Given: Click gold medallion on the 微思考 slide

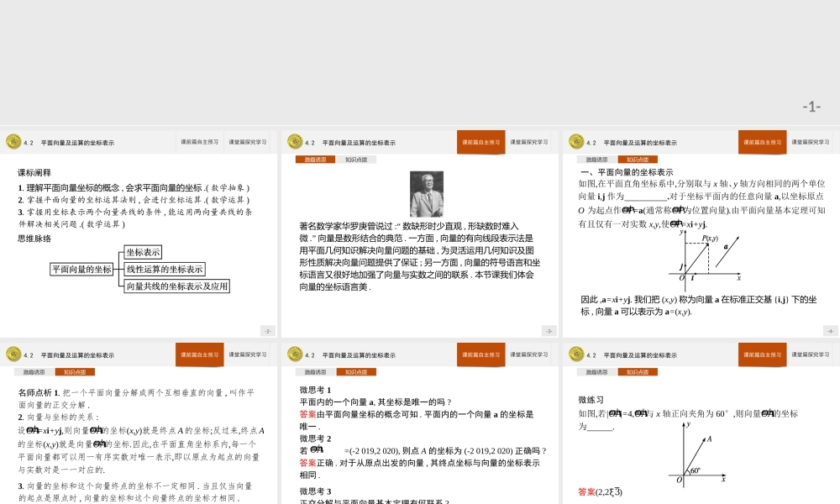Looking at the screenshot, I should click(x=294, y=354).
